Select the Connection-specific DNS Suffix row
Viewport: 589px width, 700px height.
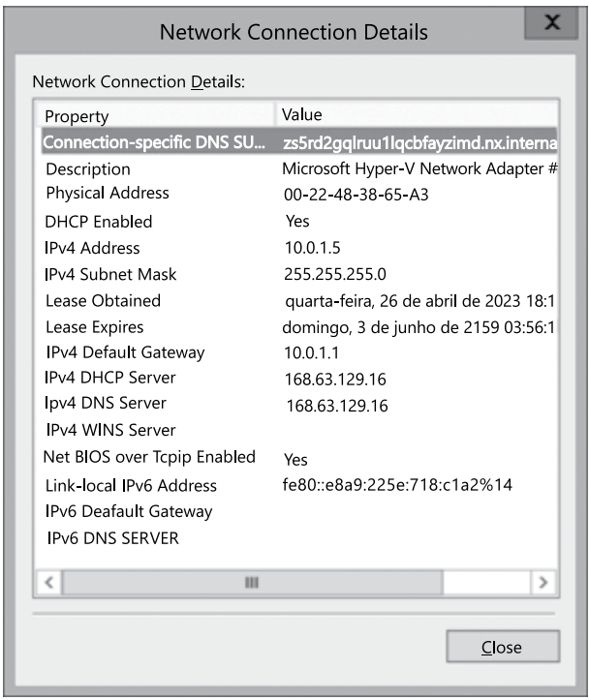tap(155, 142)
